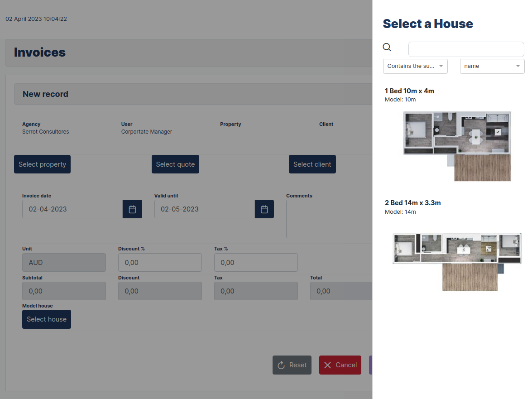The width and height of the screenshot is (532, 399).
Task: Open the Invoice date calendar picker
Action: pyautogui.click(x=132, y=209)
